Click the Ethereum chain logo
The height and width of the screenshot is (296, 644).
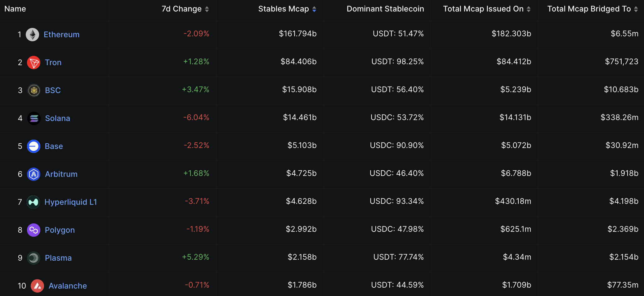[34, 34]
